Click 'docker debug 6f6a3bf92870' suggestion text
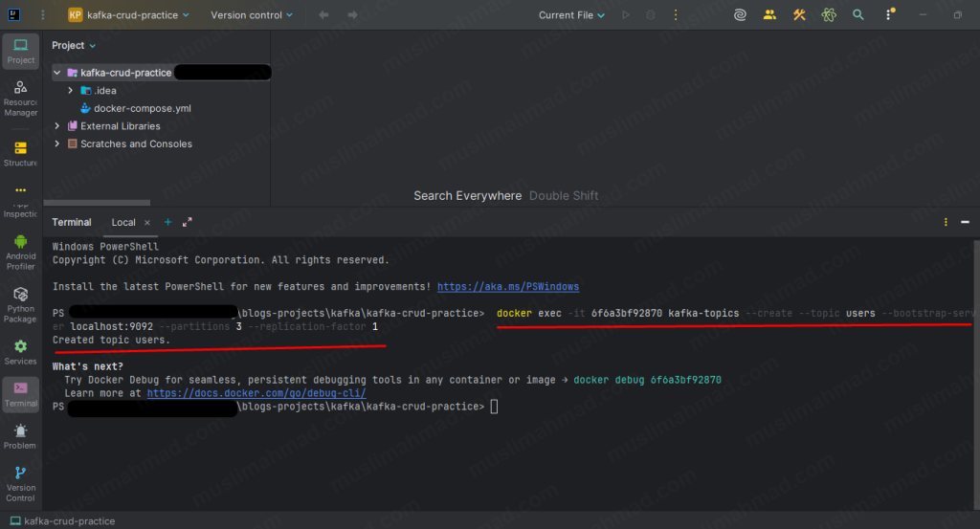This screenshot has height=529, width=980. tap(648, 380)
